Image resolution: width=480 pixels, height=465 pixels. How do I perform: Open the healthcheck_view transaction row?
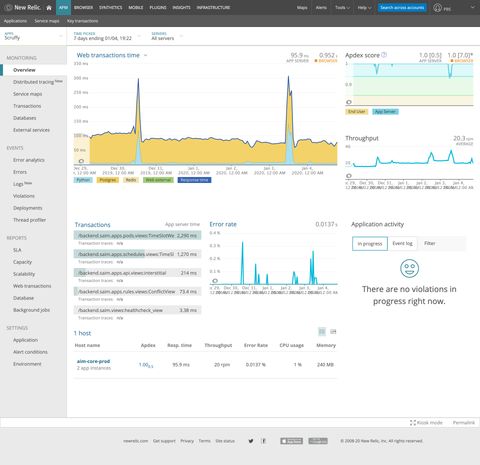[137, 310]
